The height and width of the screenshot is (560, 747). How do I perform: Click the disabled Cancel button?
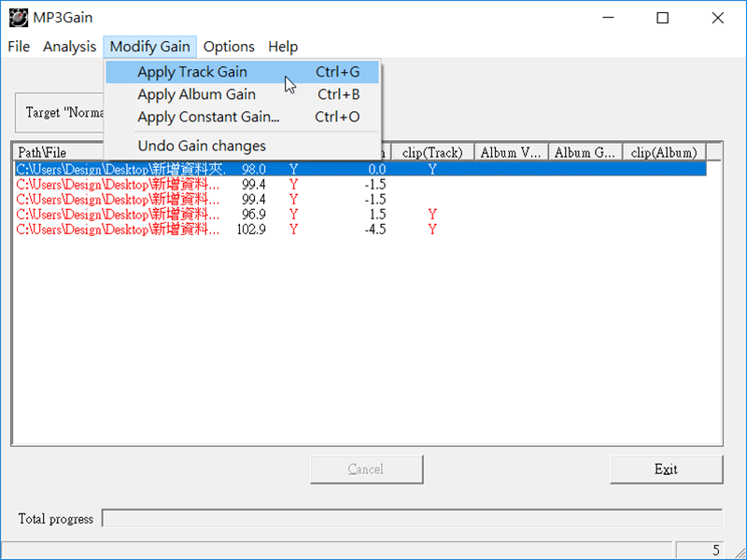(366, 469)
